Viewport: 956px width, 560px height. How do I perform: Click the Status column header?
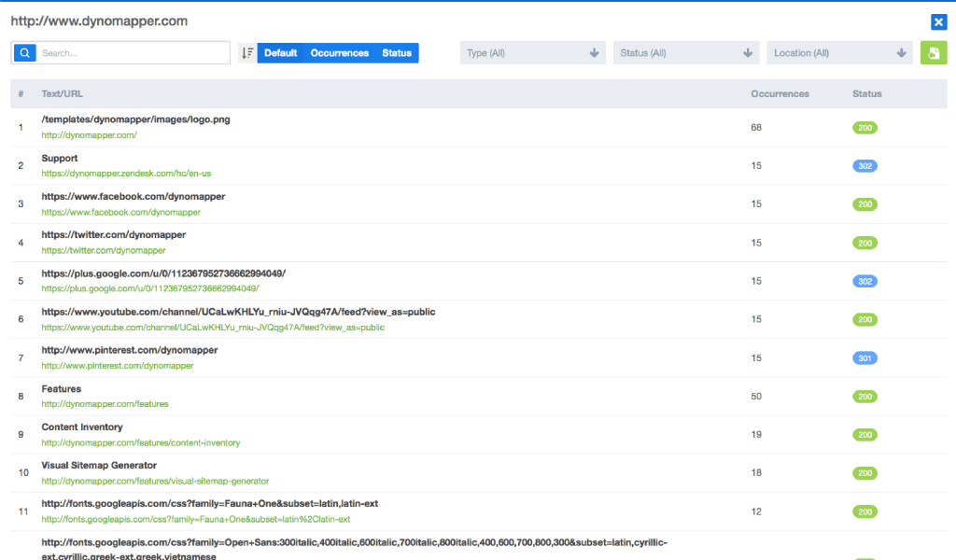point(867,94)
